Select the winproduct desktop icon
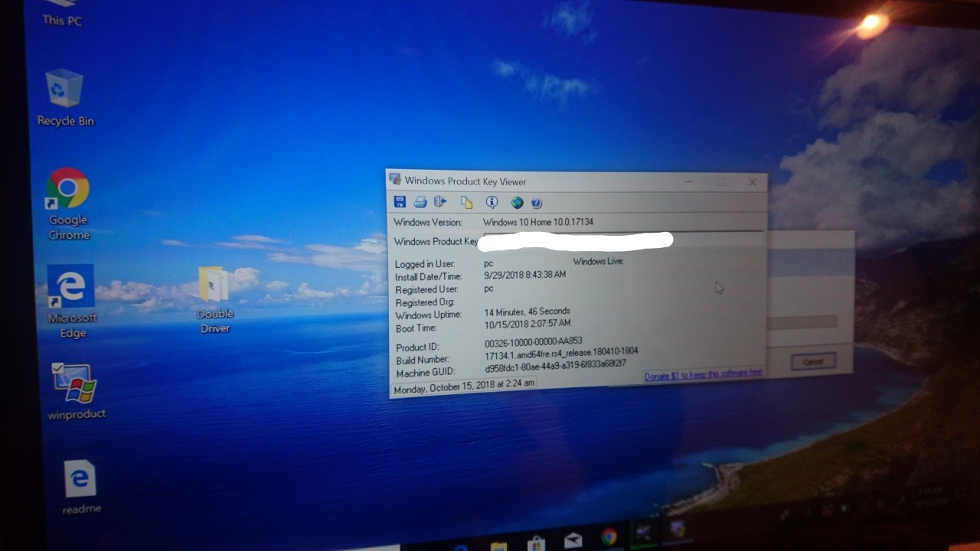980x551 pixels. (76, 391)
